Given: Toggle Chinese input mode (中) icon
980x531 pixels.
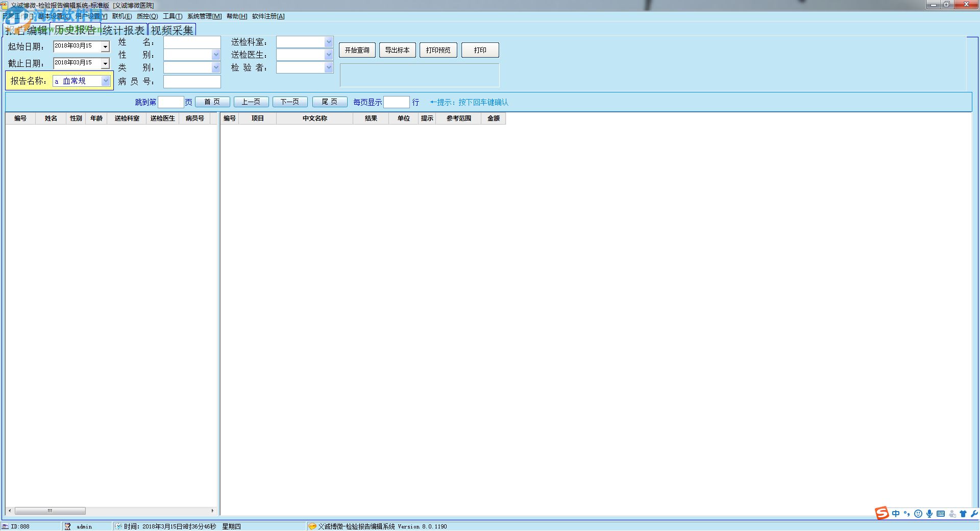Looking at the screenshot, I should (x=896, y=514).
